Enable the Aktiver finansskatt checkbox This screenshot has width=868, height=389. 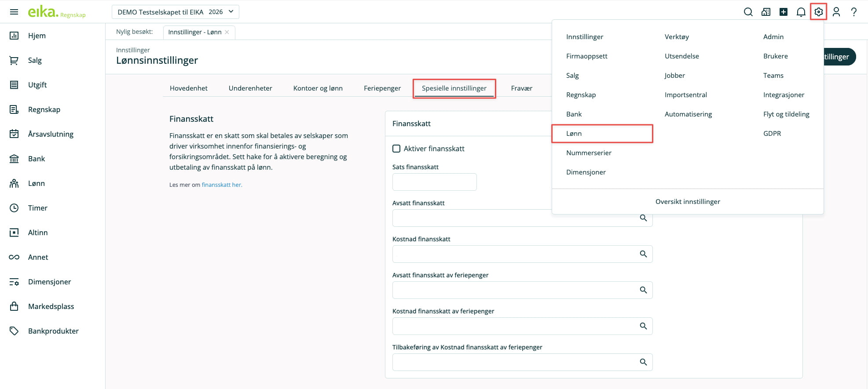coord(396,149)
